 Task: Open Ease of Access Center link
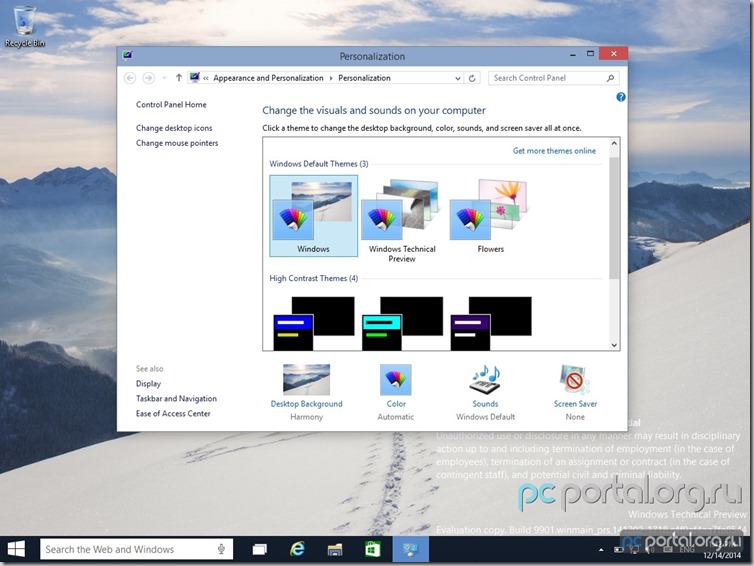click(x=173, y=414)
